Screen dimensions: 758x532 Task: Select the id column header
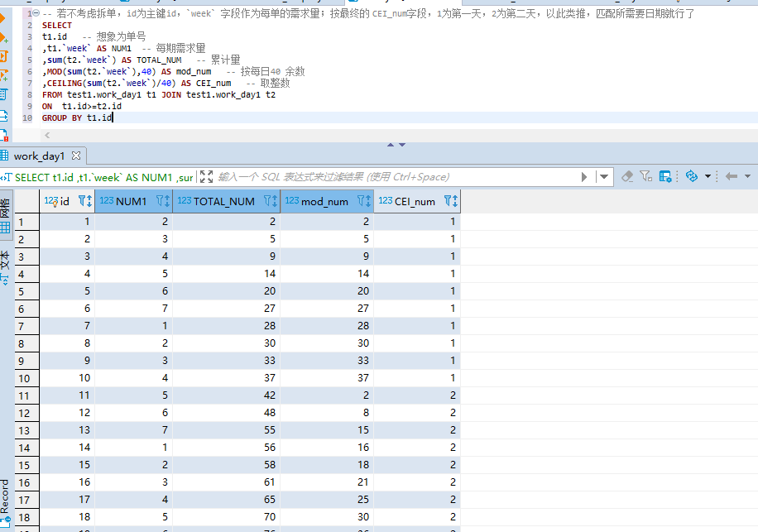click(67, 201)
